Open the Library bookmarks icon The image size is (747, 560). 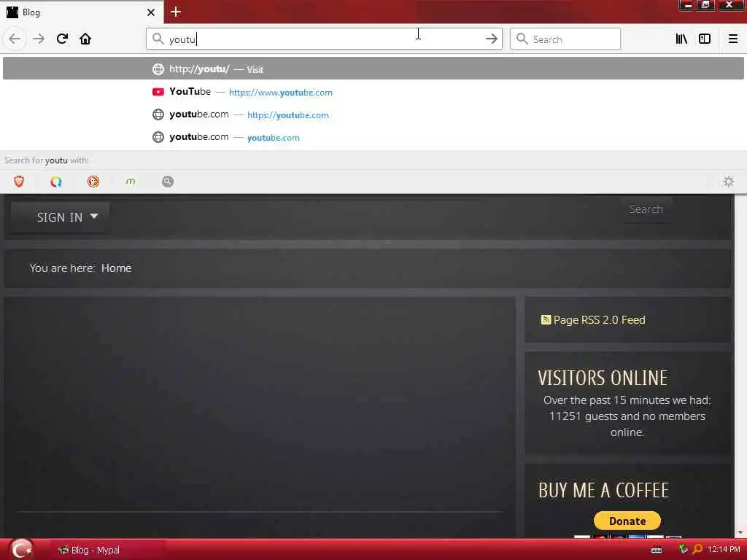[x=681, y=39]
